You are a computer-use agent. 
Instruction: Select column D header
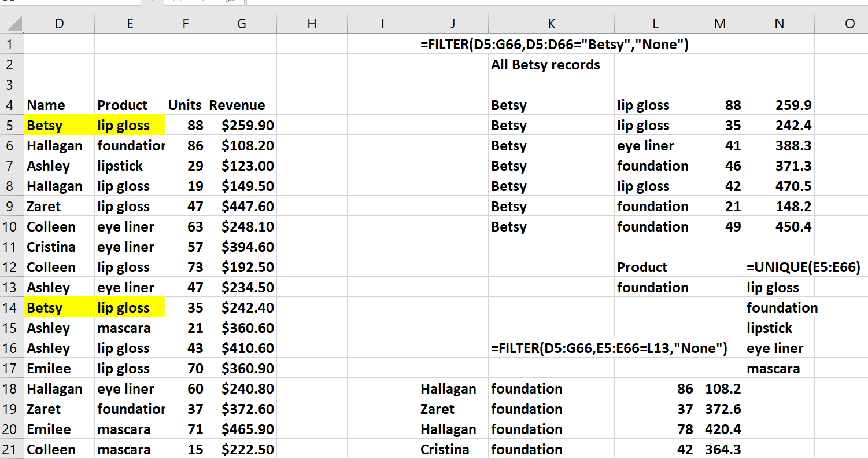point(59,24)
